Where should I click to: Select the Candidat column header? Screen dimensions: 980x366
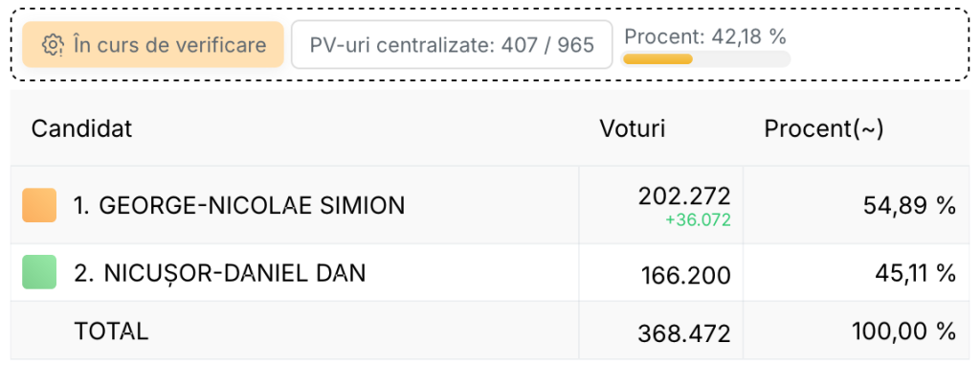pyautogui.click(x=82, y=129)
